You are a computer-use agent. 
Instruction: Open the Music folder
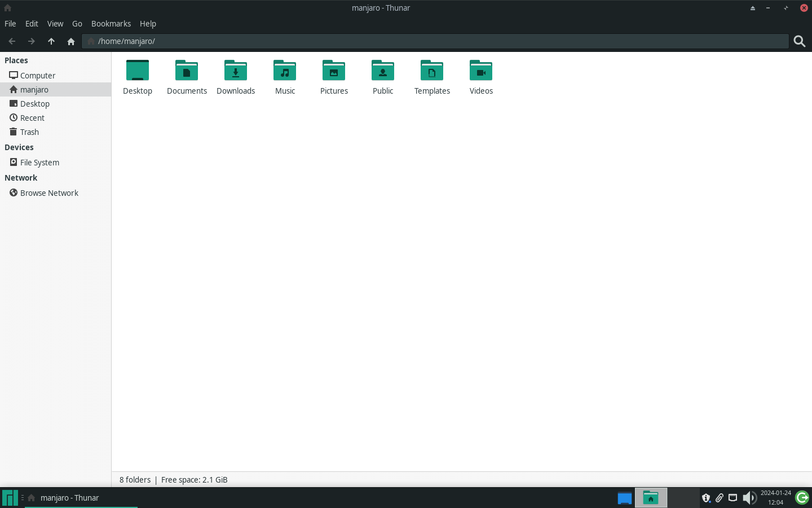(x=285, y=76)
